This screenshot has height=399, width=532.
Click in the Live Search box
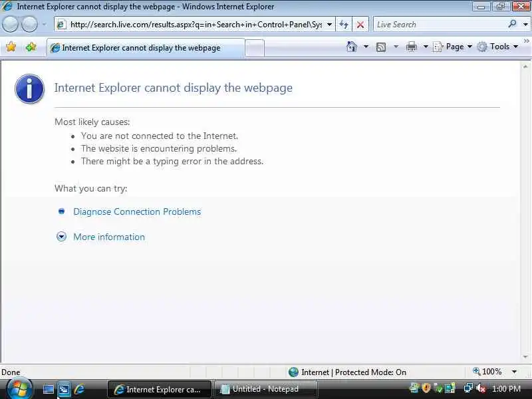[440, 25]
